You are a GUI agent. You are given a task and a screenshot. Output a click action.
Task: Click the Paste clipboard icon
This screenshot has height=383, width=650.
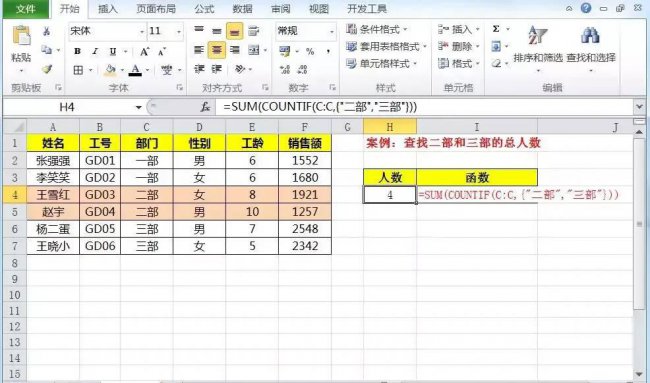(21, 36)
